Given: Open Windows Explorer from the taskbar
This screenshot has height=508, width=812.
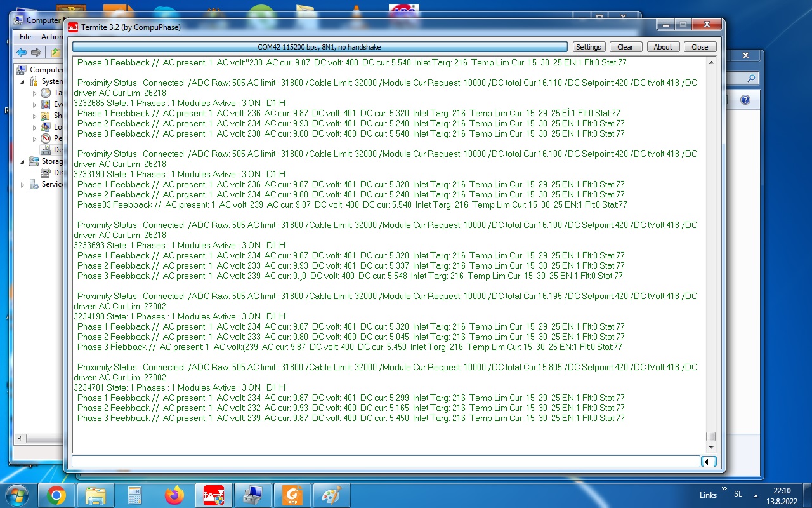Looking at the screenshot, I should point(95,495).
